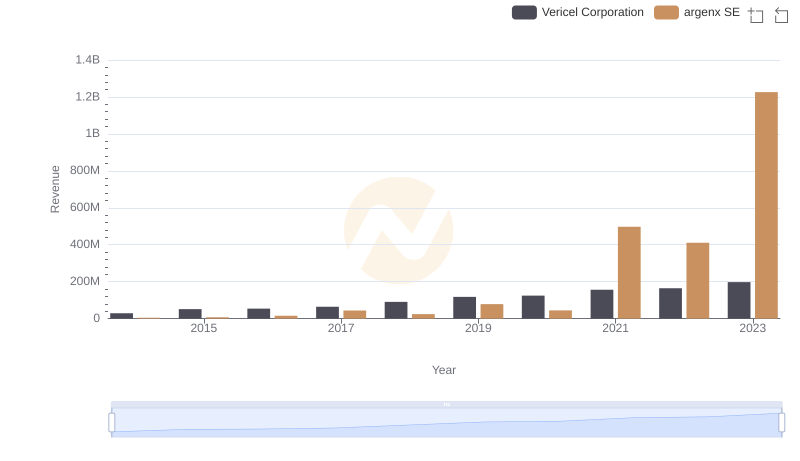This screenshot has width=800, height=461.
Task: Click the 1B y-axis label
Action: 92,134
